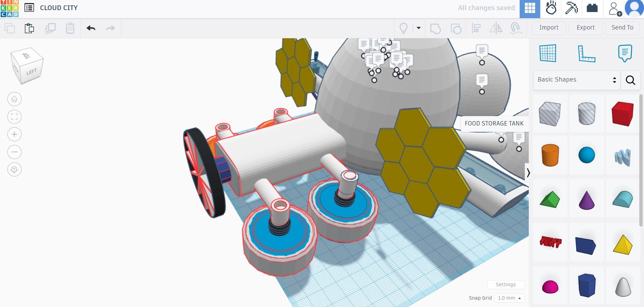Invite people with add-user icon

click(x=615, y=9)
